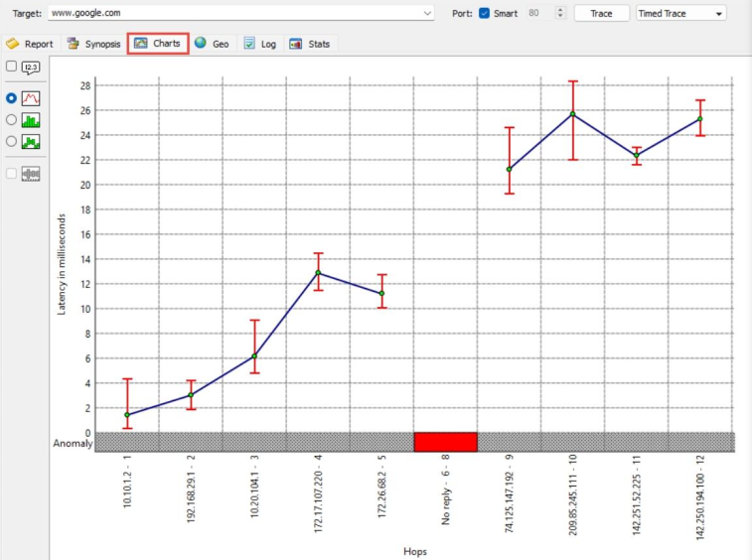Click hop label 192.168.29.1 - 2
The image size is (752, 560).
tap(191, 489)
